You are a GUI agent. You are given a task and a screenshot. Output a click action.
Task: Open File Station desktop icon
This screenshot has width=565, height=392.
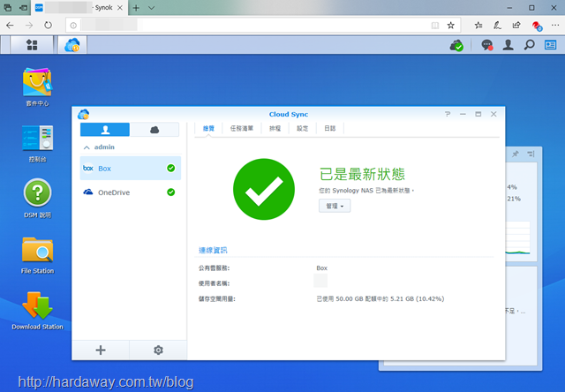(37, 255)
